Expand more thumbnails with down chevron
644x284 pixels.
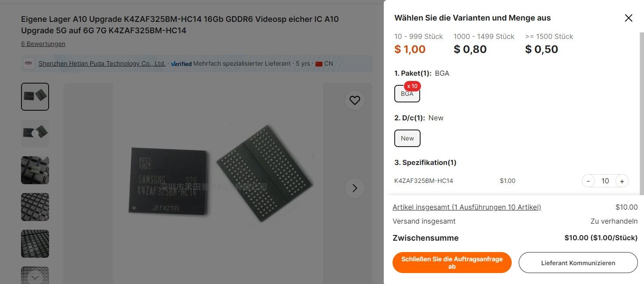click(35, 277)
